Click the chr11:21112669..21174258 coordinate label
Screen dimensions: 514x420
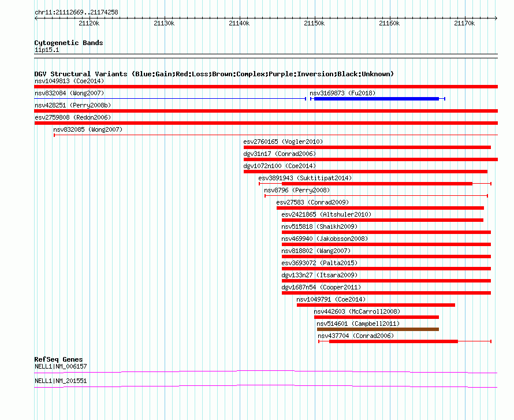pyautogui.click(x=76, y=12)
